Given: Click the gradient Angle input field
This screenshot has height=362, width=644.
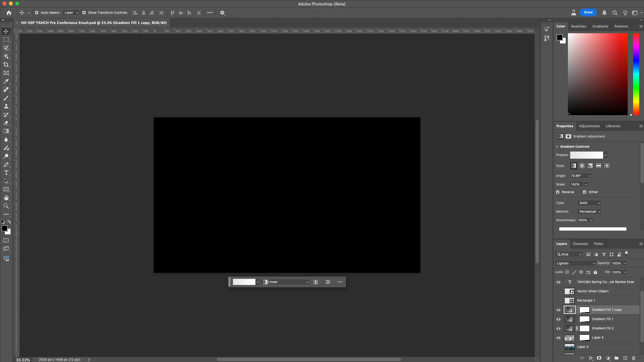Looking at the screenshot, I should tap(578, 176).
